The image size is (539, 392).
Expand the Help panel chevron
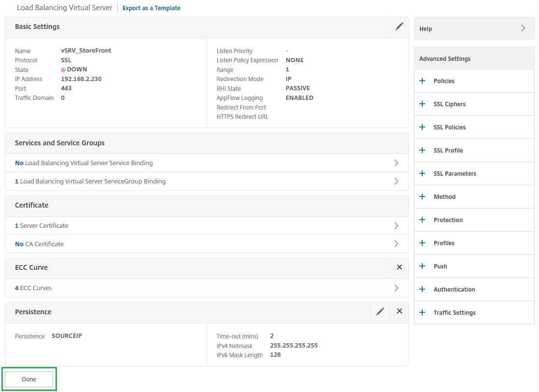pos(523,28)
